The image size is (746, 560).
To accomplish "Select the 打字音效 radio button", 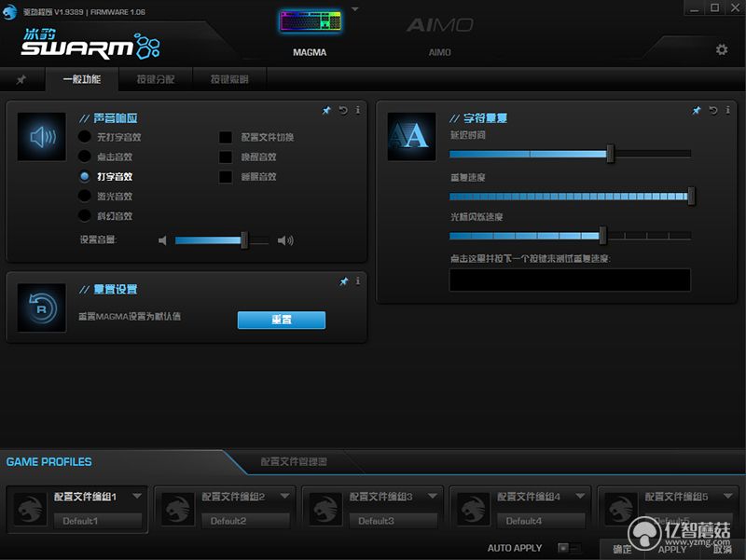I will click(85, 176).
